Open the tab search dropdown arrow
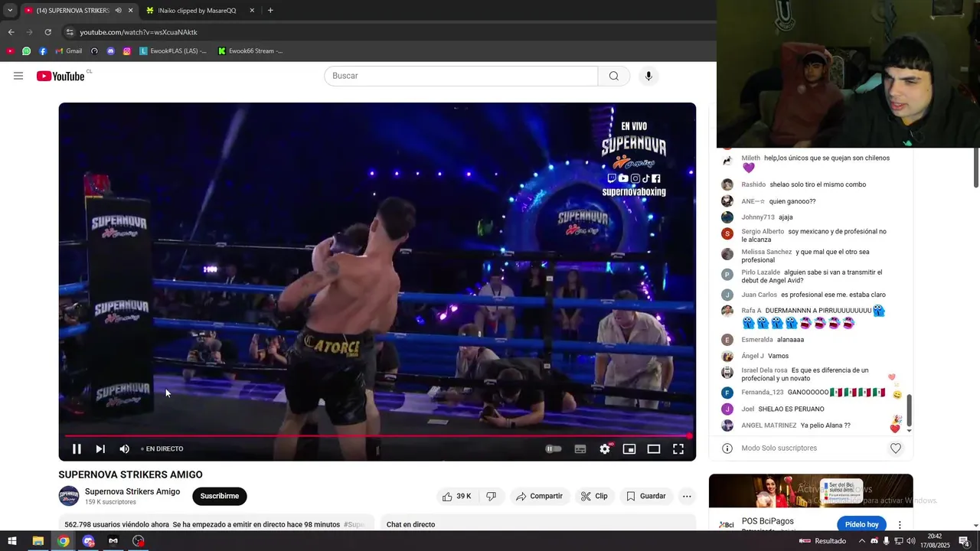 (x=10, y=10)
